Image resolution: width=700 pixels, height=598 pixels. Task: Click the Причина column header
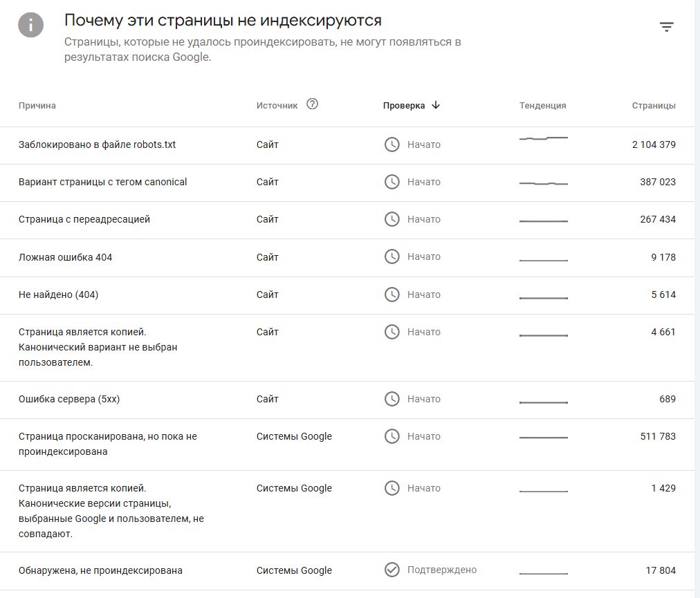coord(37,106)
